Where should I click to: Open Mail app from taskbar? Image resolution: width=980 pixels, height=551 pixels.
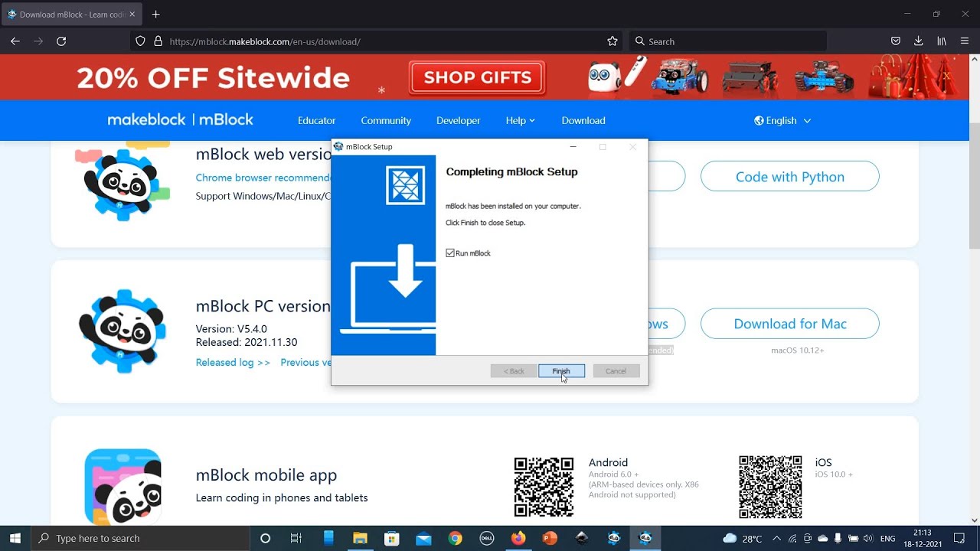pyautogui.click(x=423, y=538)
